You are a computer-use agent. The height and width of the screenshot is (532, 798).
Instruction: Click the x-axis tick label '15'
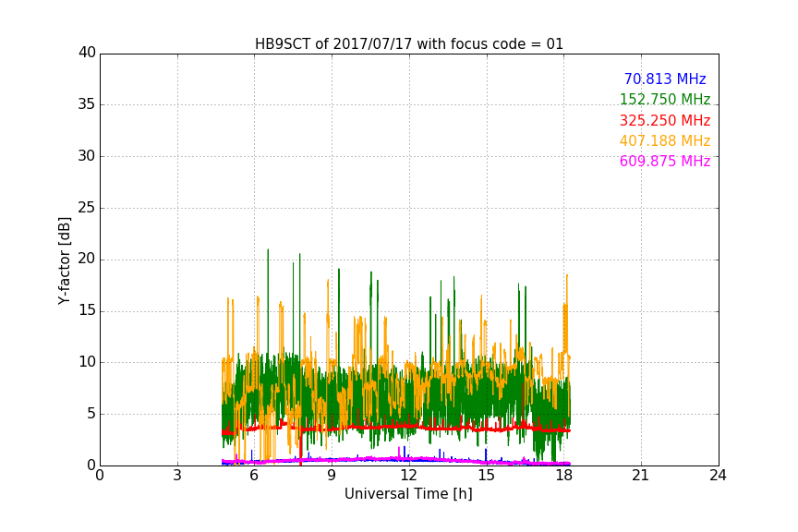486,476
